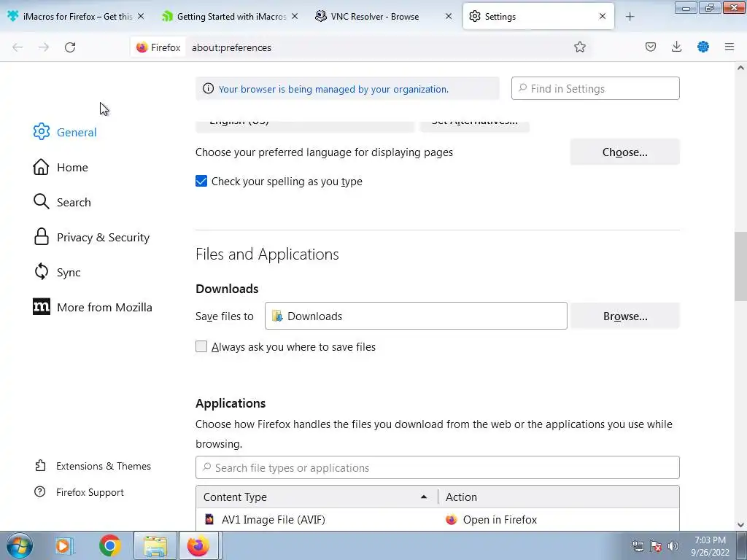Switch to VNC Resolver - Browse tab

pos(384,16)
